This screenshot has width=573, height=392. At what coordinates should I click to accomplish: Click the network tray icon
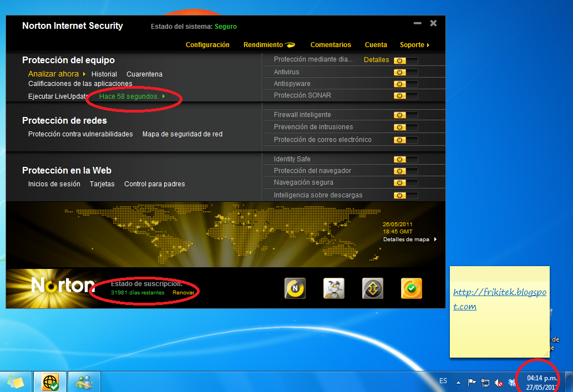tap(485, 383)
